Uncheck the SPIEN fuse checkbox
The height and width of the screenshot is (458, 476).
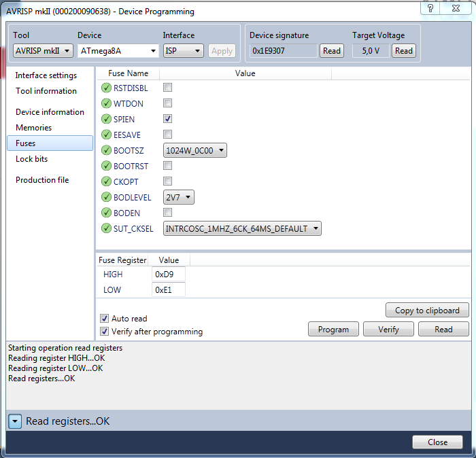click(167, 119)
